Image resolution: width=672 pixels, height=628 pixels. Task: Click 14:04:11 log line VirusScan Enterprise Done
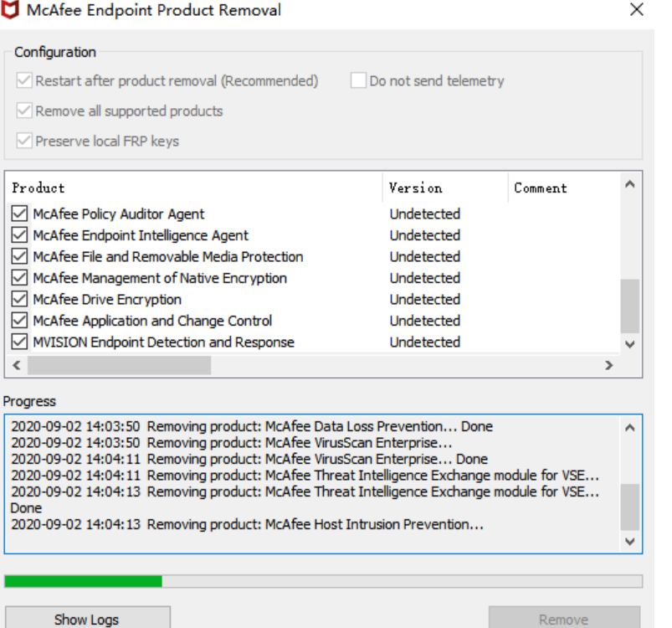pyautogui.click(x=249, y=459)
